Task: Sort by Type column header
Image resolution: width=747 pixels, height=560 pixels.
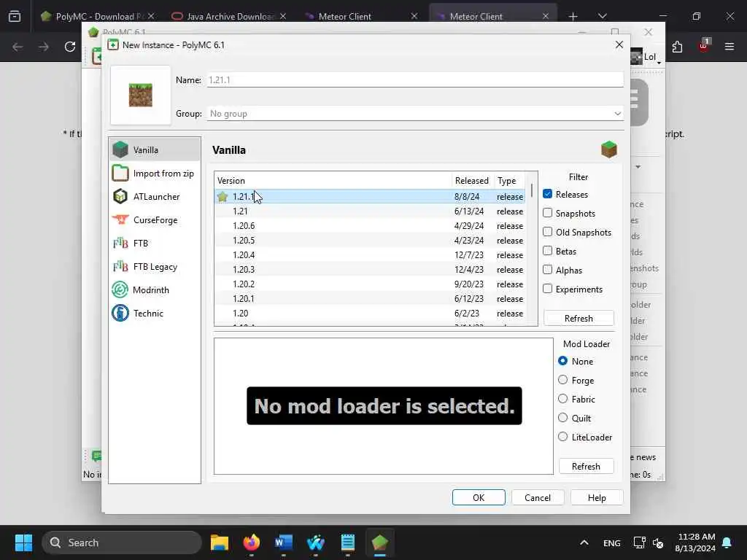Action: 509,181
